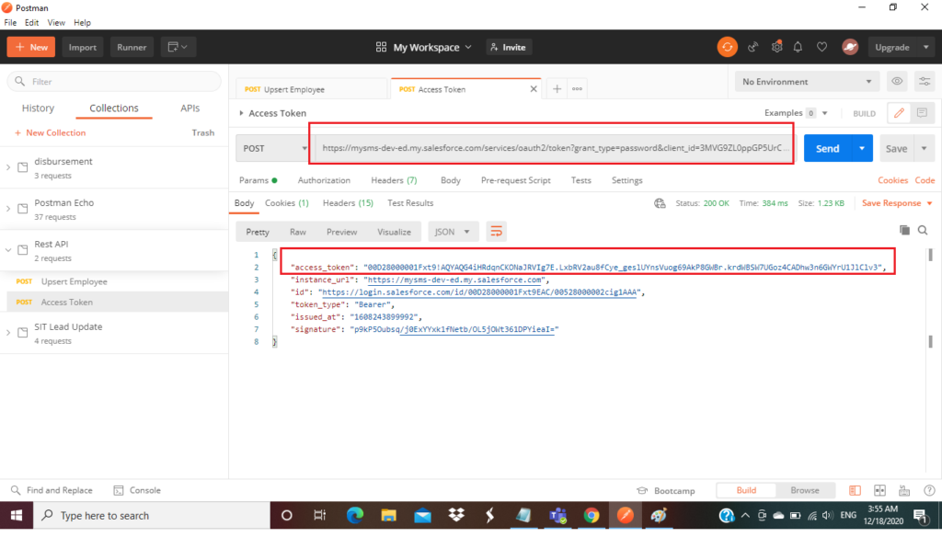Open the capture requests satellite icon
The height and width of the screenshot is (560, 942).
coord(752,47)
